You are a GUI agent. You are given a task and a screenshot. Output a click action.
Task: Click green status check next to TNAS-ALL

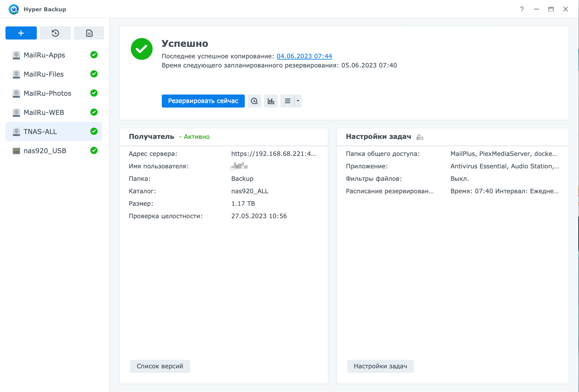point(94,131)
